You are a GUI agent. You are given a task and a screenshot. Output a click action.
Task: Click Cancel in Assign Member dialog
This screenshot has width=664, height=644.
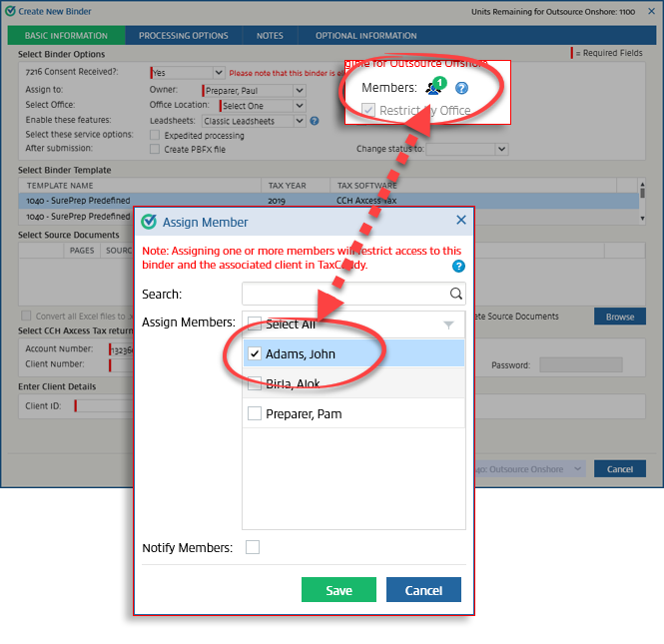coord(423,590)
